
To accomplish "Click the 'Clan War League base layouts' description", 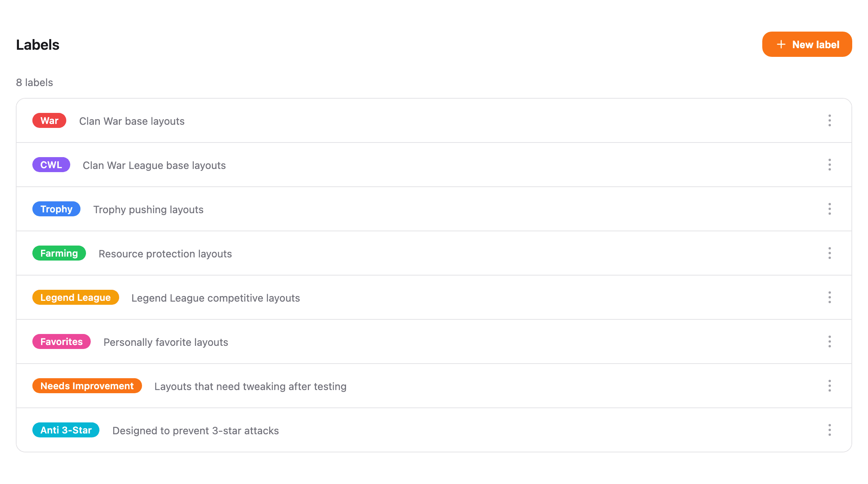I will pos(154,165).
